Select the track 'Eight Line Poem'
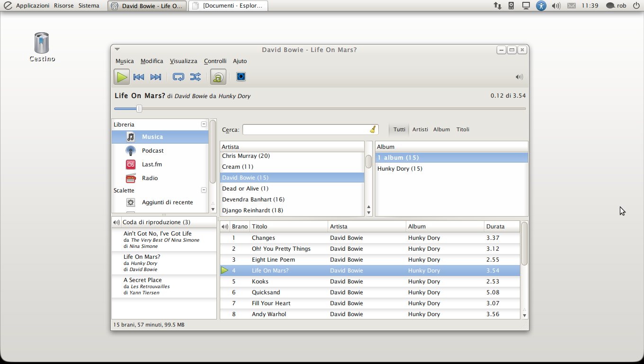The width and height of the screenshot is (644, 364). coord(370,260)
